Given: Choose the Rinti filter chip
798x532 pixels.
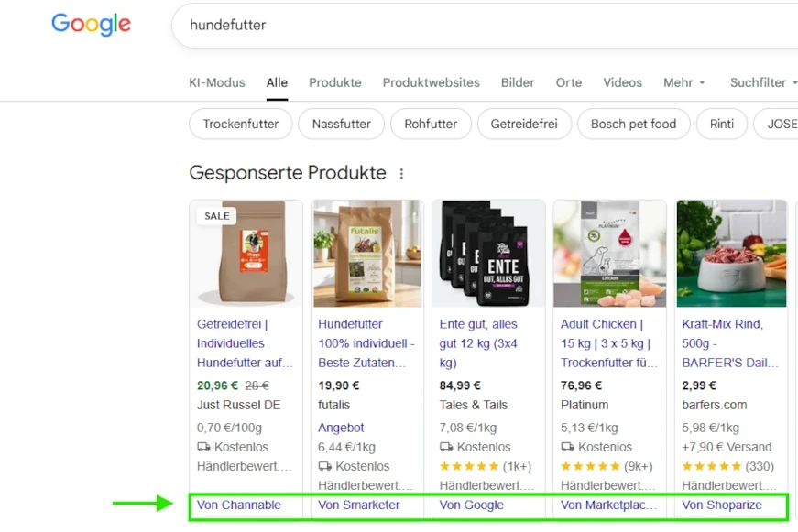Looking at the screenshot, I should click(x=722, y=124).
